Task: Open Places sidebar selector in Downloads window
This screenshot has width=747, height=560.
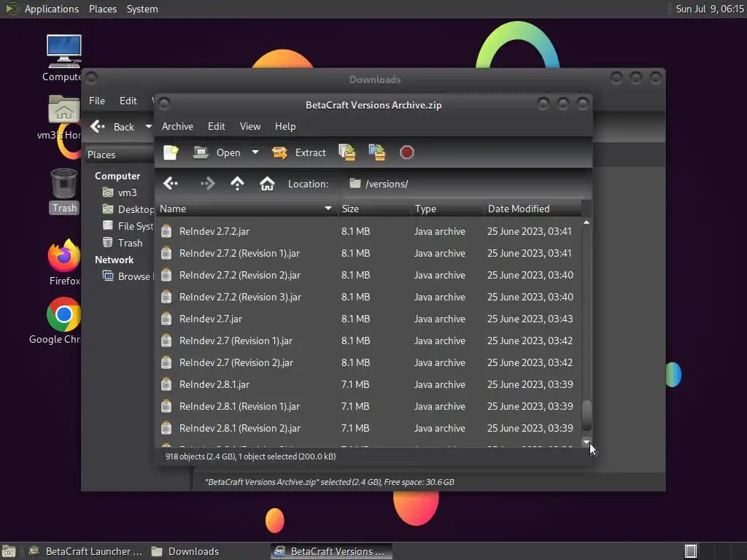Action: pos(120,155)
